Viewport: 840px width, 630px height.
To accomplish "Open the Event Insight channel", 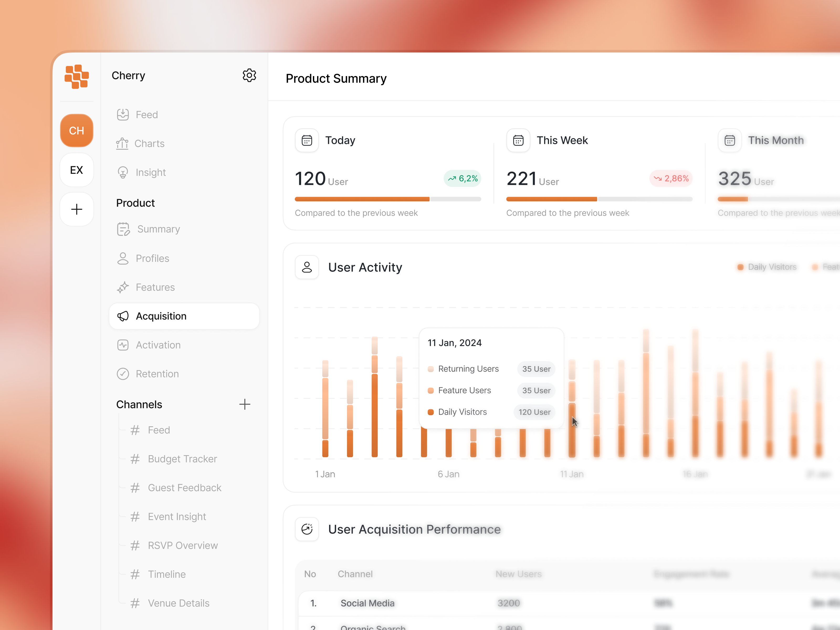I will point(177,516).
